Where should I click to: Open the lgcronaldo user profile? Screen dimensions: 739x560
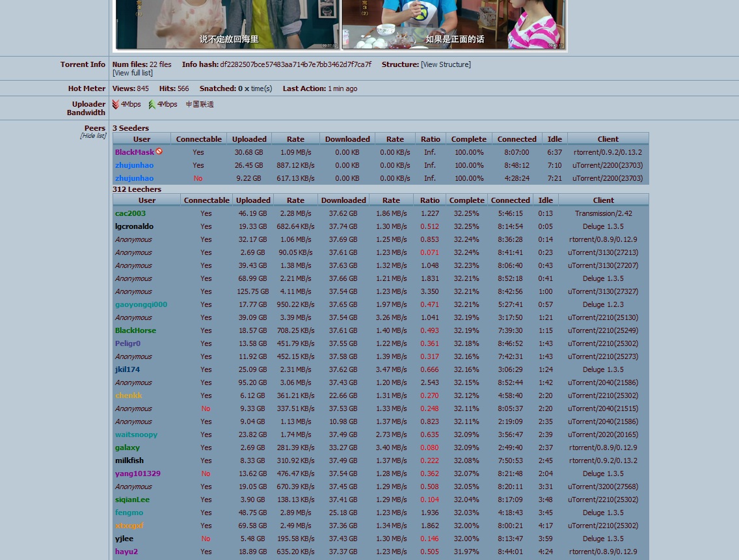[x=134, y=226]
